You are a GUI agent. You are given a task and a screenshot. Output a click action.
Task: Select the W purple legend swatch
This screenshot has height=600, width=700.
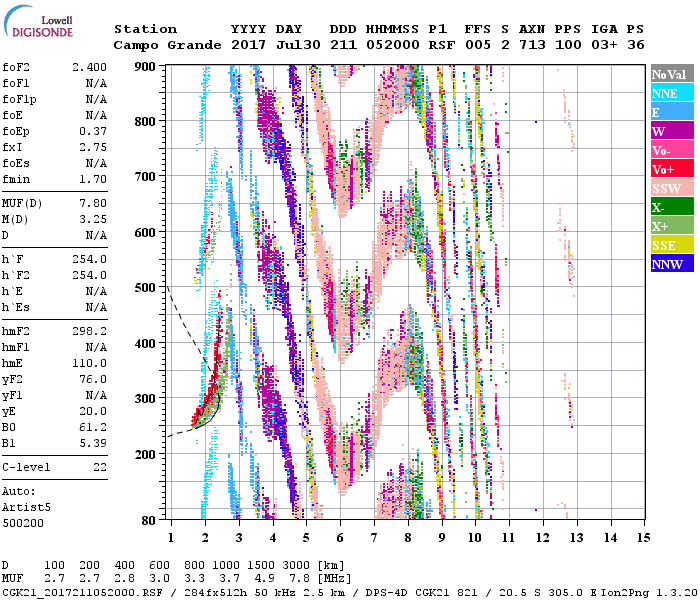670,131
